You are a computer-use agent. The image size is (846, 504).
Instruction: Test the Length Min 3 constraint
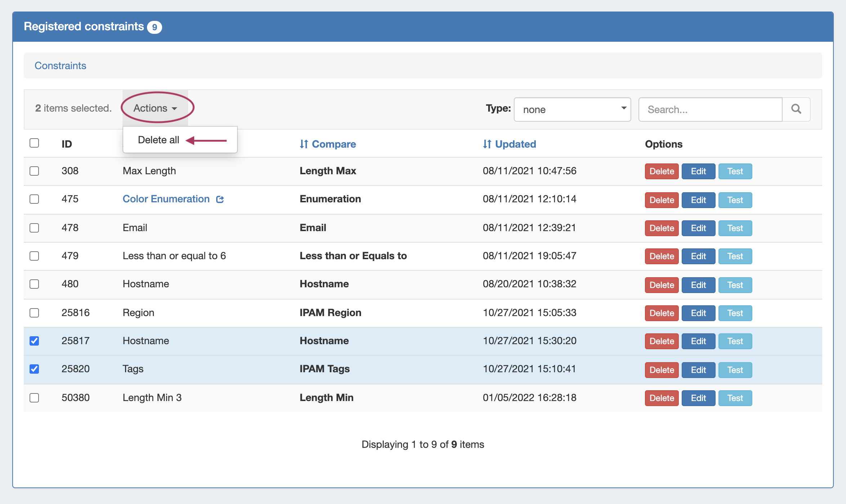click(x=735, y=398)
